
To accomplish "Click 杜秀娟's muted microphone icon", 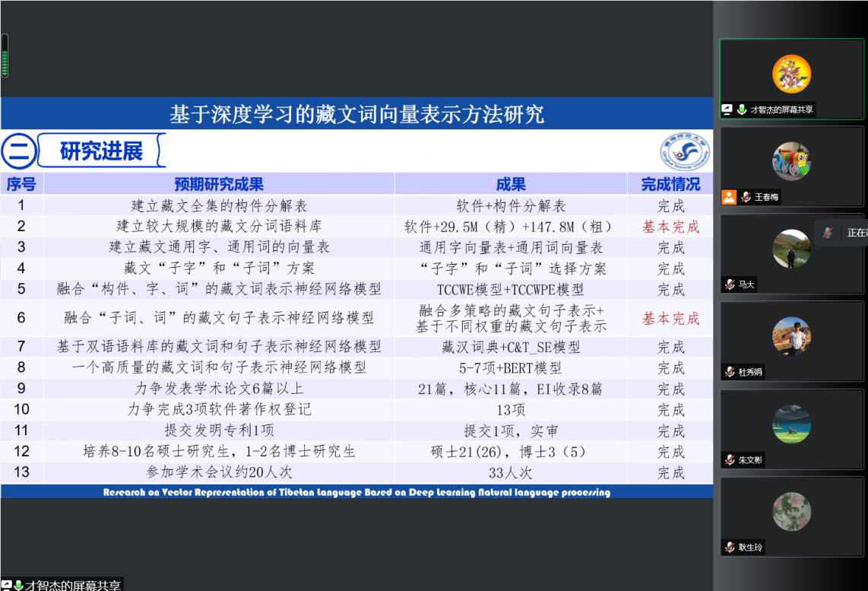I will 730,372.
